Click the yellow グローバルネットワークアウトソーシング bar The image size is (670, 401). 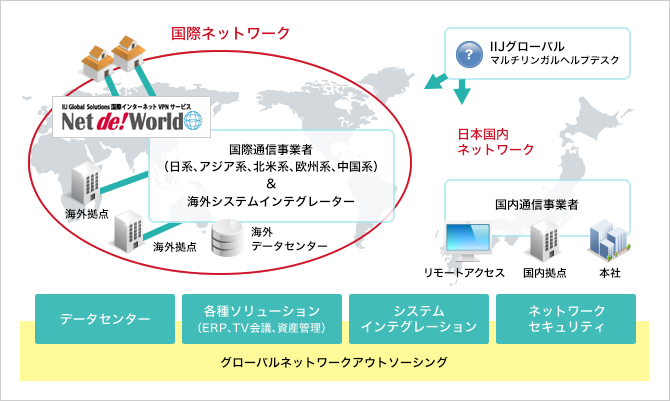(x=335, y=362)
